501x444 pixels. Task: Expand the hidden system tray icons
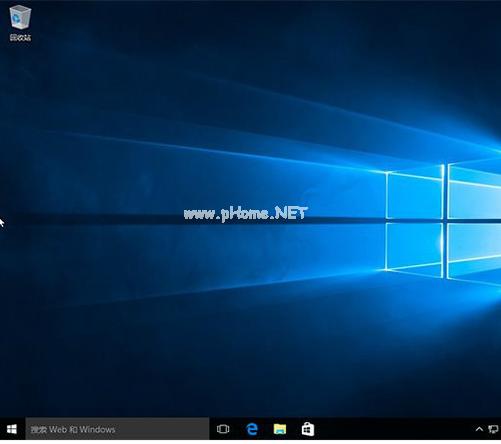click(479, 429)
